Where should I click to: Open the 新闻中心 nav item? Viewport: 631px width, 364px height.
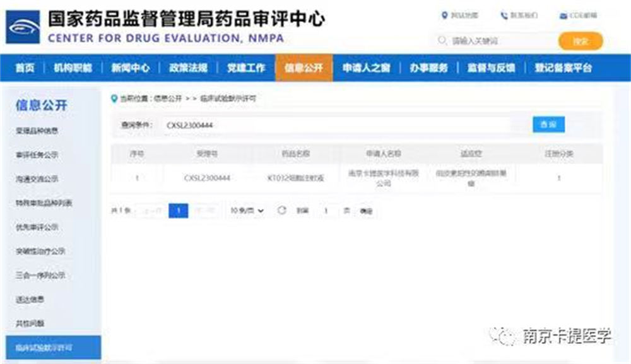pyautogui.click(x=131, y=68)
